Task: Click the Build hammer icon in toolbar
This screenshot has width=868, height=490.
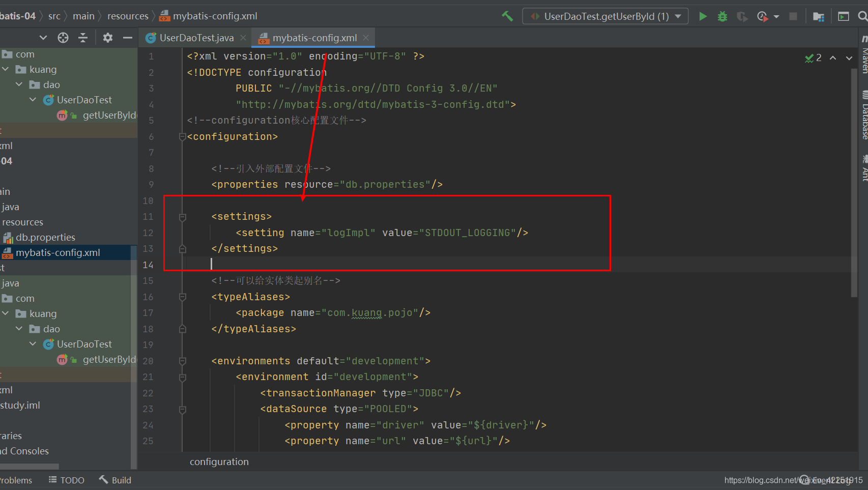Action: (x=507, y=16)
